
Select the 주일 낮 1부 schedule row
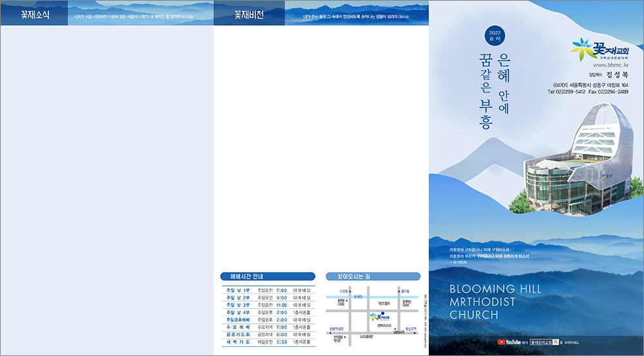point(267,290)
